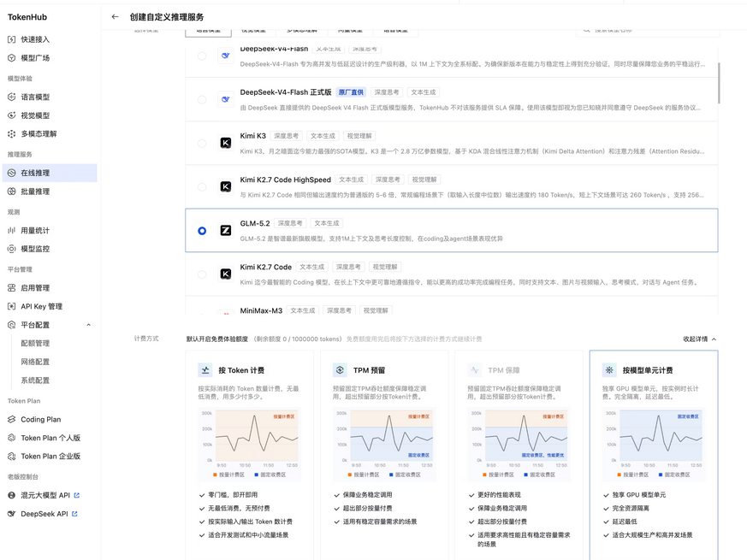The height and width of the screenshot is (560, 747).
Task: Open 配额管理 submenu item
Action: click(x=35, y=344)
